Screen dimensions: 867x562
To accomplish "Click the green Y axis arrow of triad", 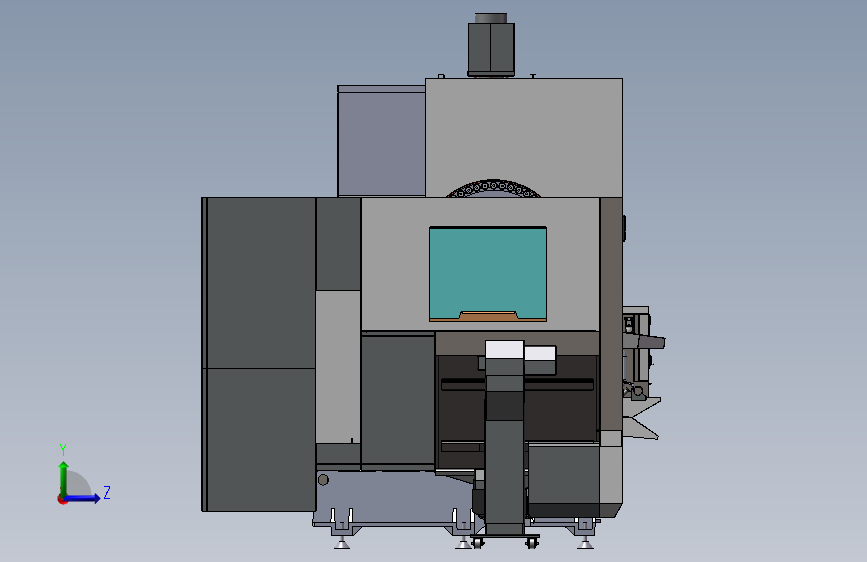I will pyautogui.click(x=64, y=479).
